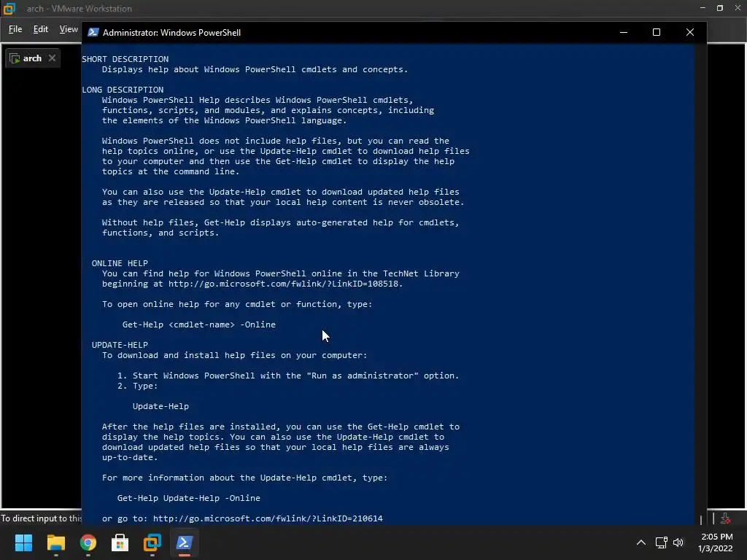Open the VMware Edit menu
Image resolution: width=747 pixels, height=560 pixels.
pos(41,29)
